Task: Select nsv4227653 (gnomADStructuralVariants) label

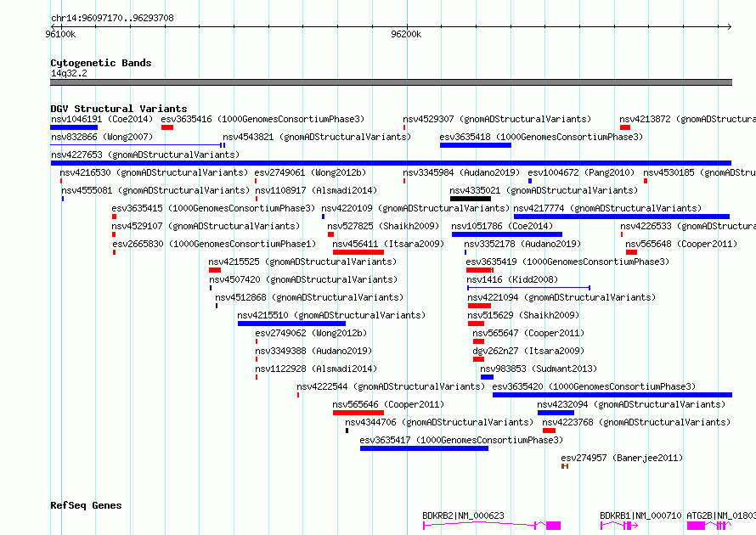Action: coord(145,155)
